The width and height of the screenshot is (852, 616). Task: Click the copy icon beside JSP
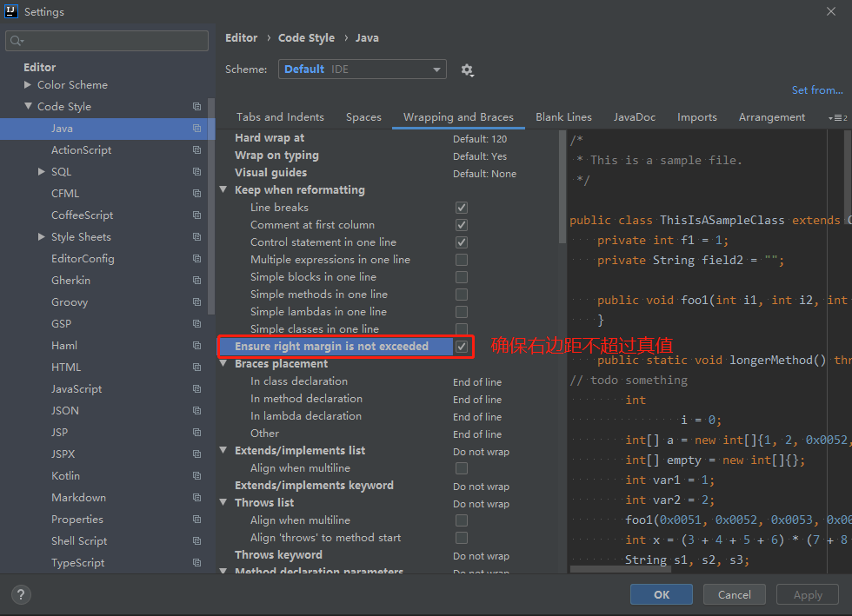point(196,433)
